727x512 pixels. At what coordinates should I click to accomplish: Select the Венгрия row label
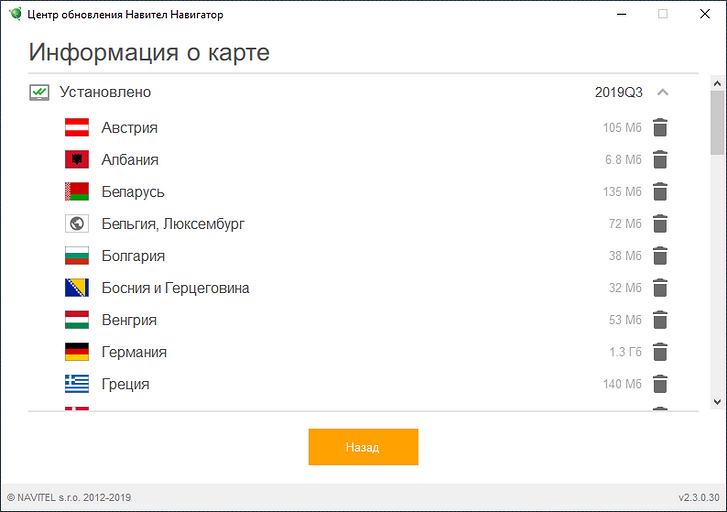129,320
